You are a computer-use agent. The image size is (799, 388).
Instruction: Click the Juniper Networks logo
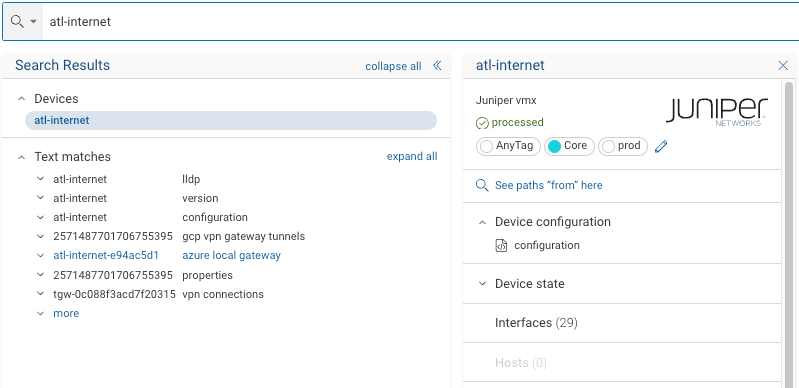pos(717,111)
